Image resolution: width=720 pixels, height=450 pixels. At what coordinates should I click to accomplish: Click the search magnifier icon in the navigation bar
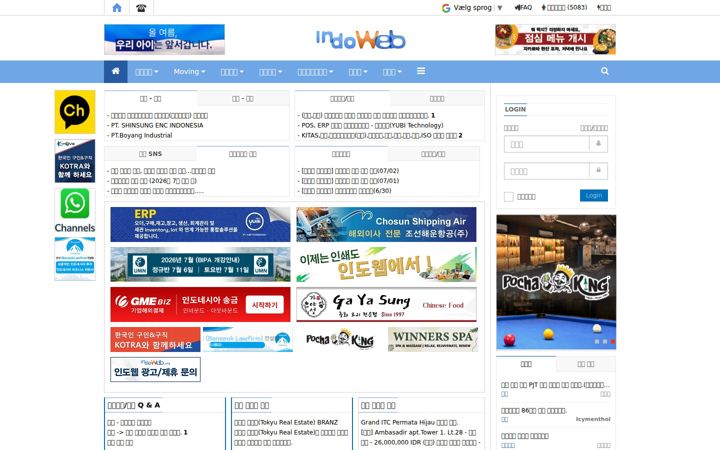[605, 71]
